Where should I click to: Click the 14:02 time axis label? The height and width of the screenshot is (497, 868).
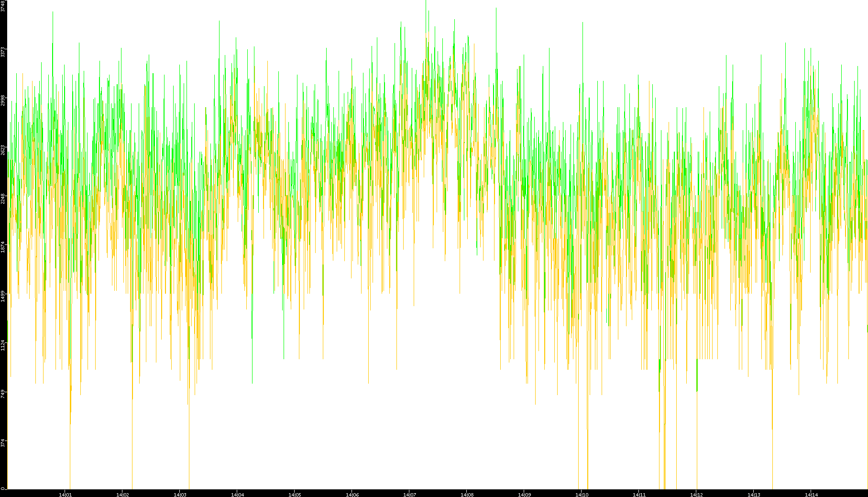tap(122, 495)
